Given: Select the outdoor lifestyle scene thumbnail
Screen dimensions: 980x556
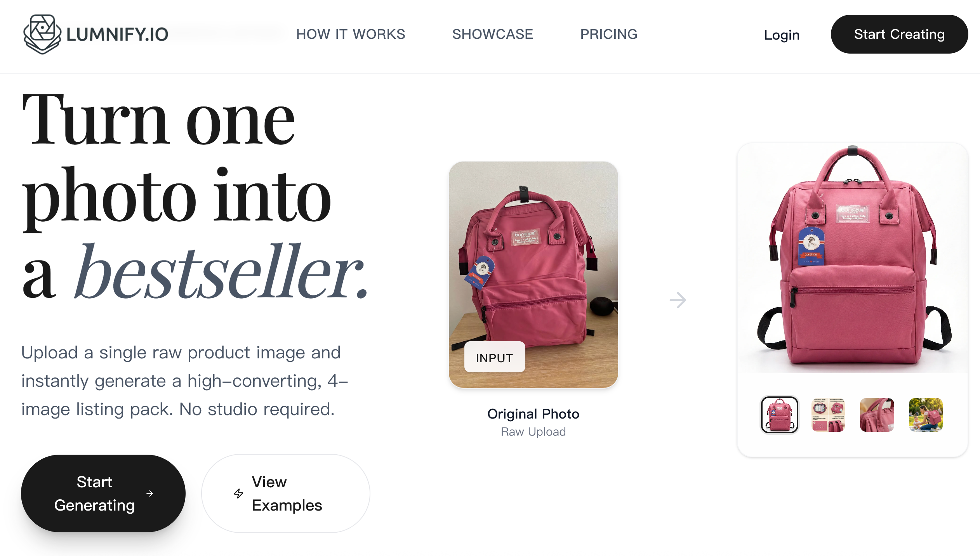Looking at the screenshot, I should [x=926, y=415].
